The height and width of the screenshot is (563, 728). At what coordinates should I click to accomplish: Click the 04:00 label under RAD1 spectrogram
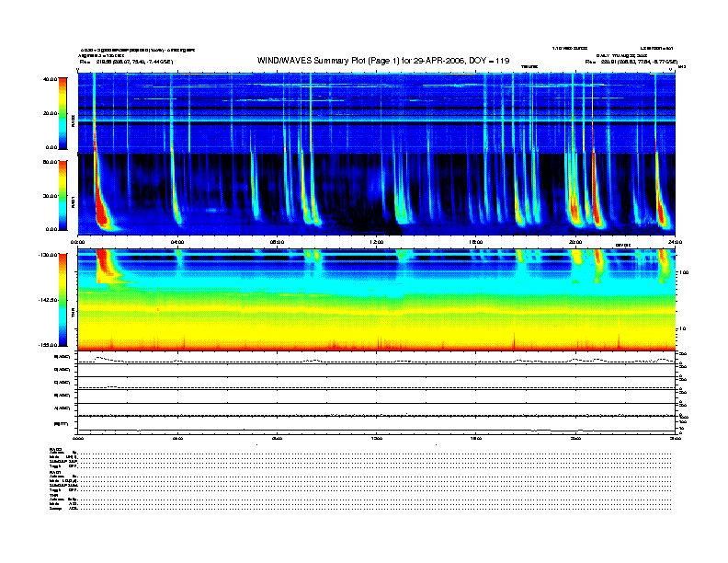click(176, 242)
